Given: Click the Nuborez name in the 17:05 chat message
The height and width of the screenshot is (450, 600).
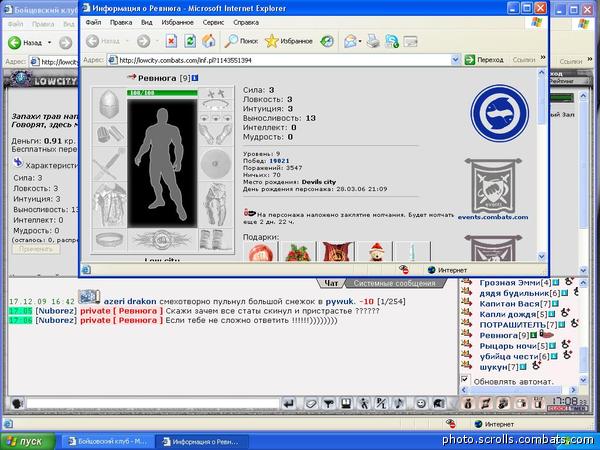Looking at the screenshot, I should (x=56, y=311).
